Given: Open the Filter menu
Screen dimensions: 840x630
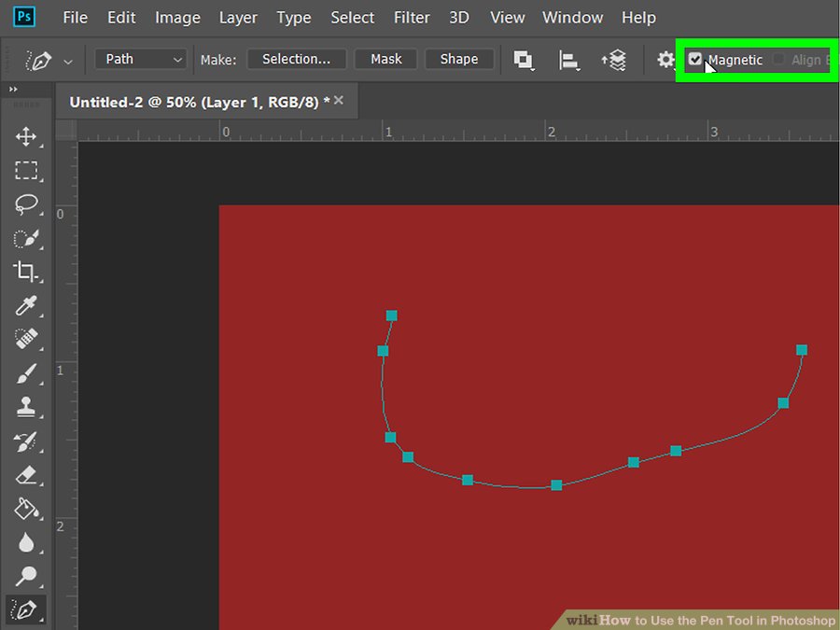Looking at the screenshot, I should click(x=412, y=18).
